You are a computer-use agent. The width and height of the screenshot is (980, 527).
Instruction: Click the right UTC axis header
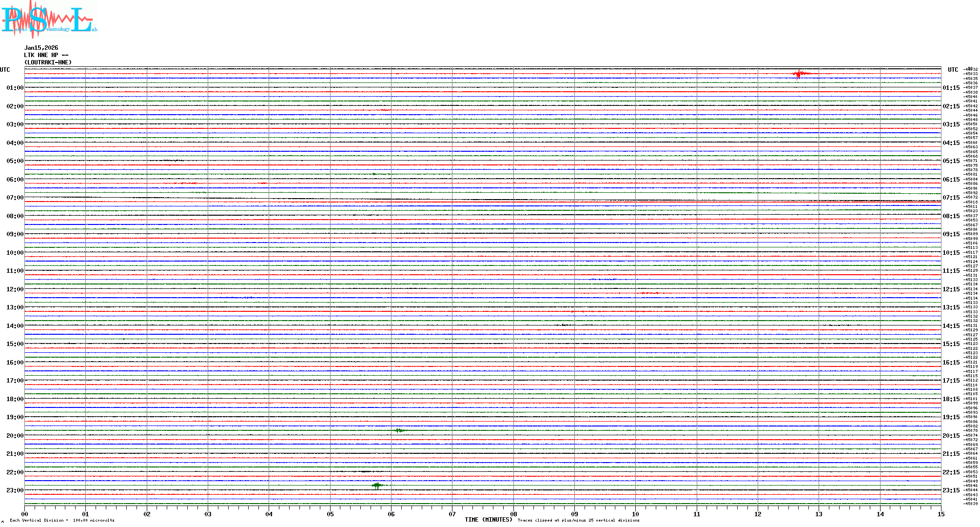coord(953,70)
